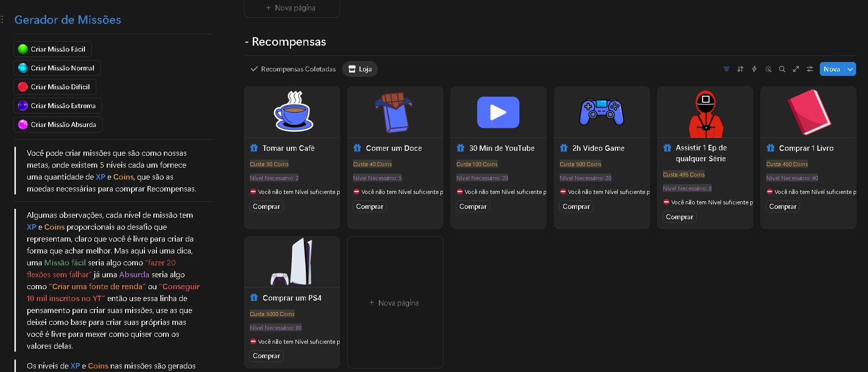This screenshot has width=868, height=372.
Task: Click gift icon beside Comer um Doce
Action: [x=358, y=148]
